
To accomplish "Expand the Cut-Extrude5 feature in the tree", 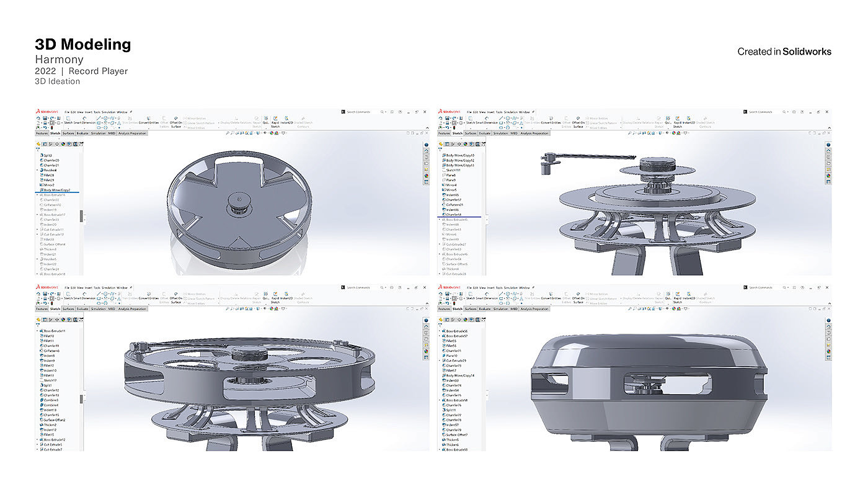I will (x=37, y=444).
